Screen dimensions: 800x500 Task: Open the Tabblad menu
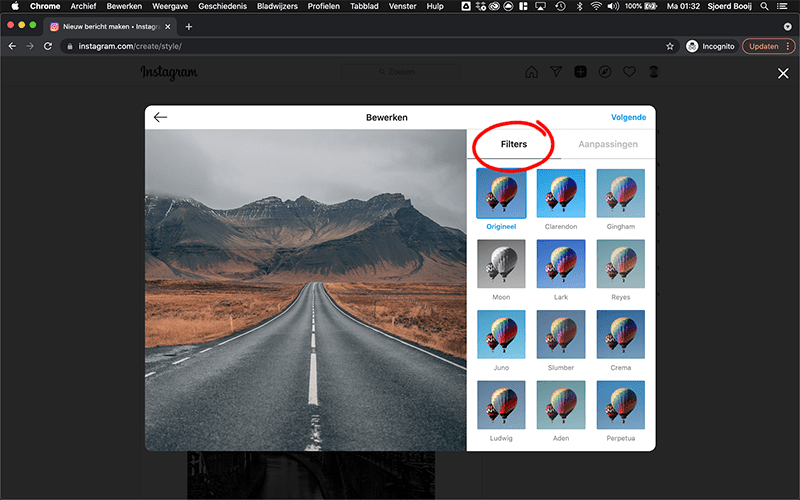pos(364,6)
